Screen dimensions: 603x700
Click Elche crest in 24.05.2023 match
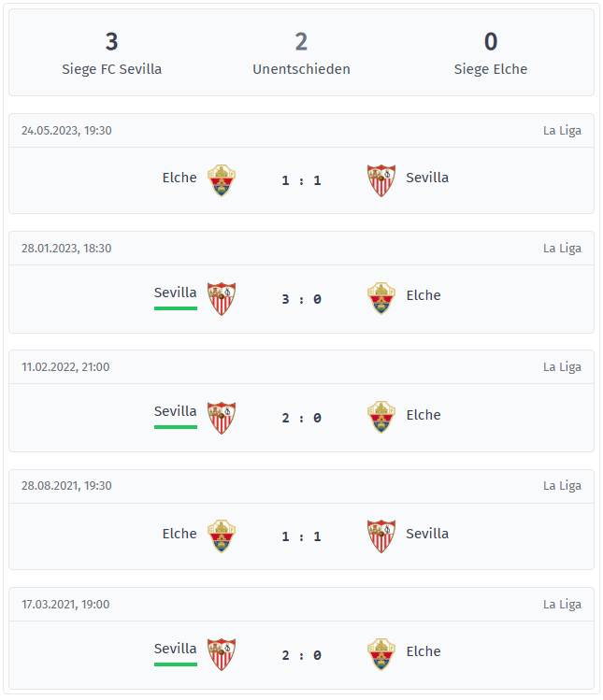pyautogui.click(x=222, y=180)
